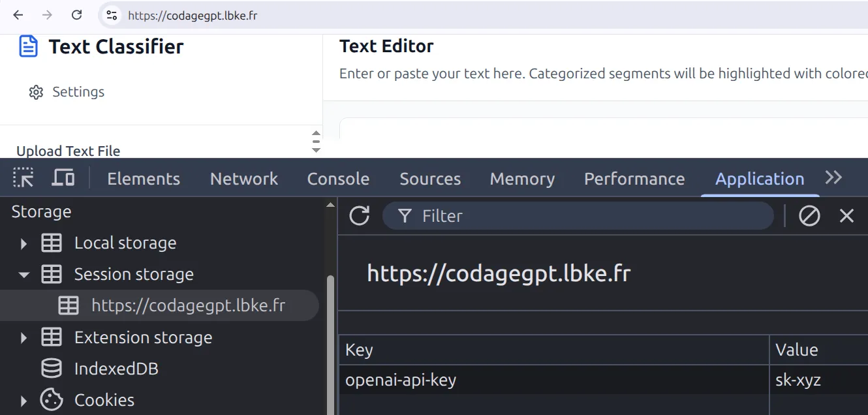Image resolution: width=868 pixels, height=415 pixels.
Task: Open the Console tab
Action: (338, 179)
